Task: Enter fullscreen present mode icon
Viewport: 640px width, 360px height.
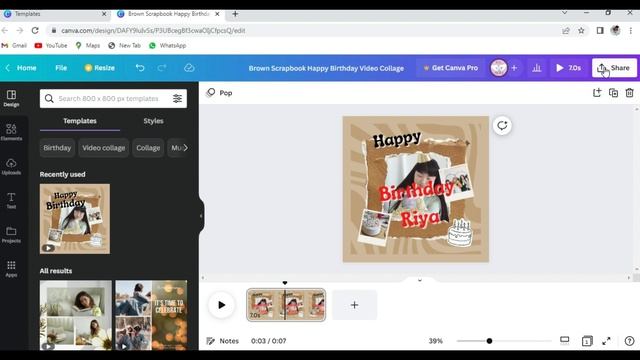Action: coord(607,341)
